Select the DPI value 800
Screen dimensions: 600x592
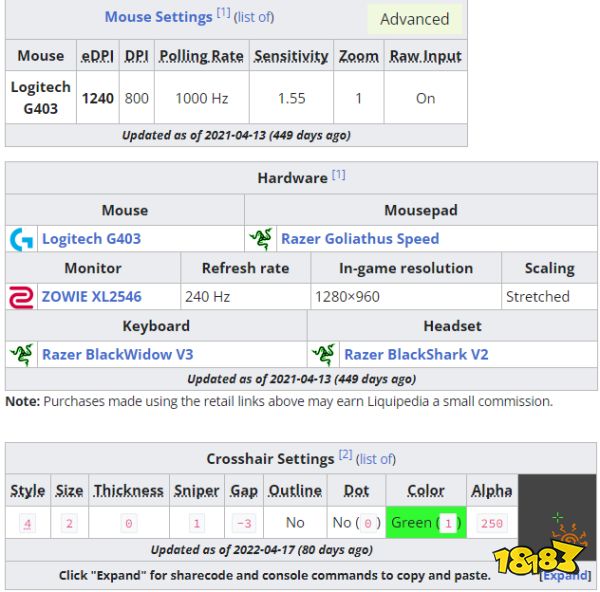point(137,98)
